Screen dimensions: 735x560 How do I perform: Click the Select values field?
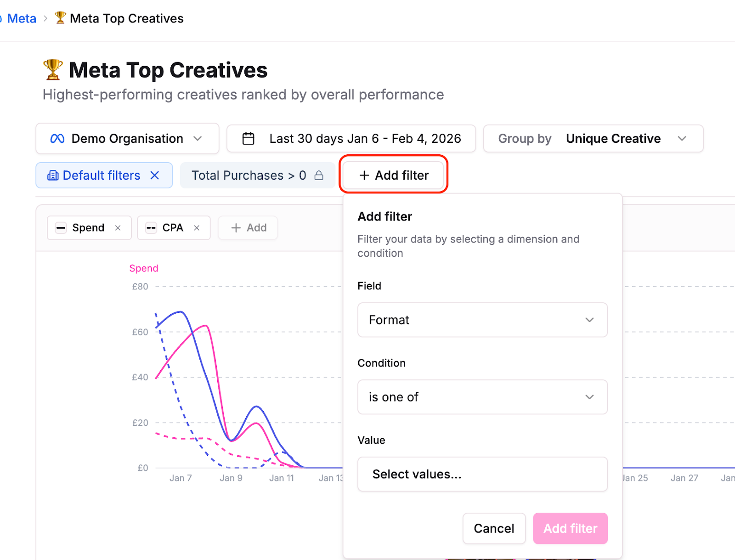coord(482,474)
